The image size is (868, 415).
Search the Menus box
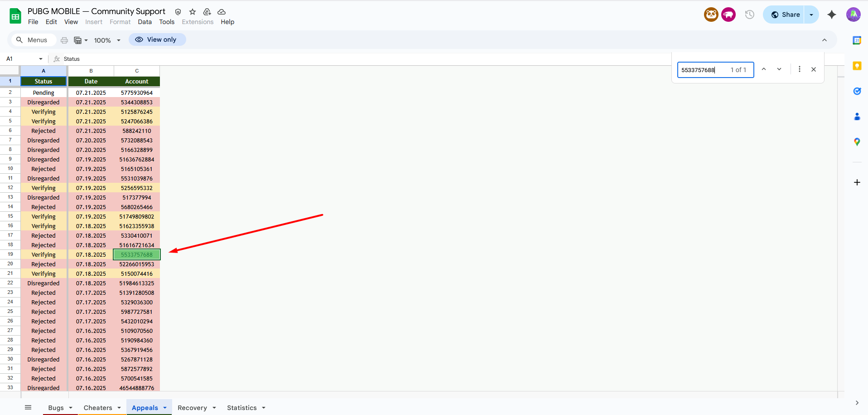[33, 40]
